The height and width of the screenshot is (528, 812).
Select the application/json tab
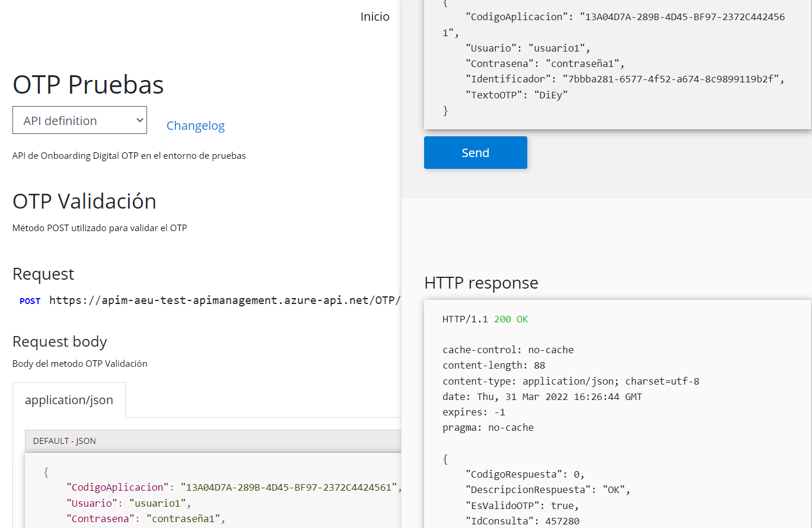tap(69, 400)
